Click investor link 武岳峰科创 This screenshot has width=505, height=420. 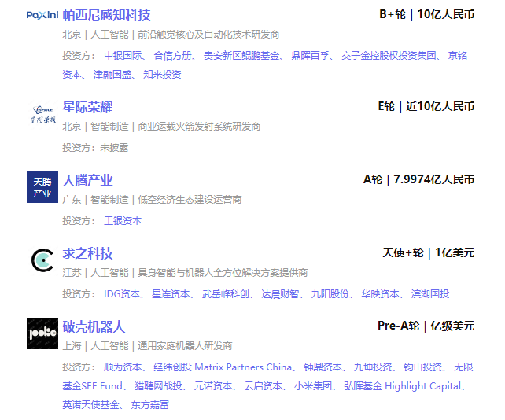[x=226, y=294]
